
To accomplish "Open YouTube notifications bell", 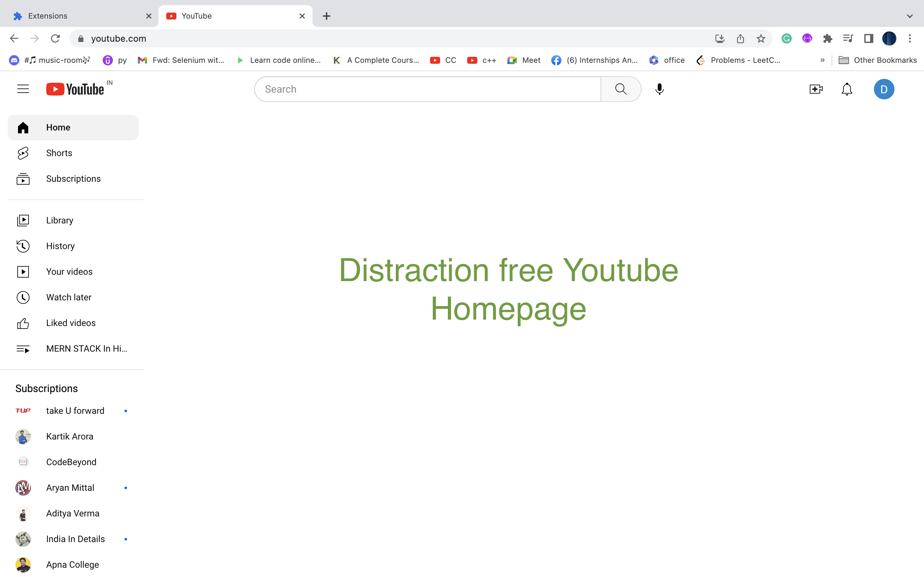I will (846, 89).
